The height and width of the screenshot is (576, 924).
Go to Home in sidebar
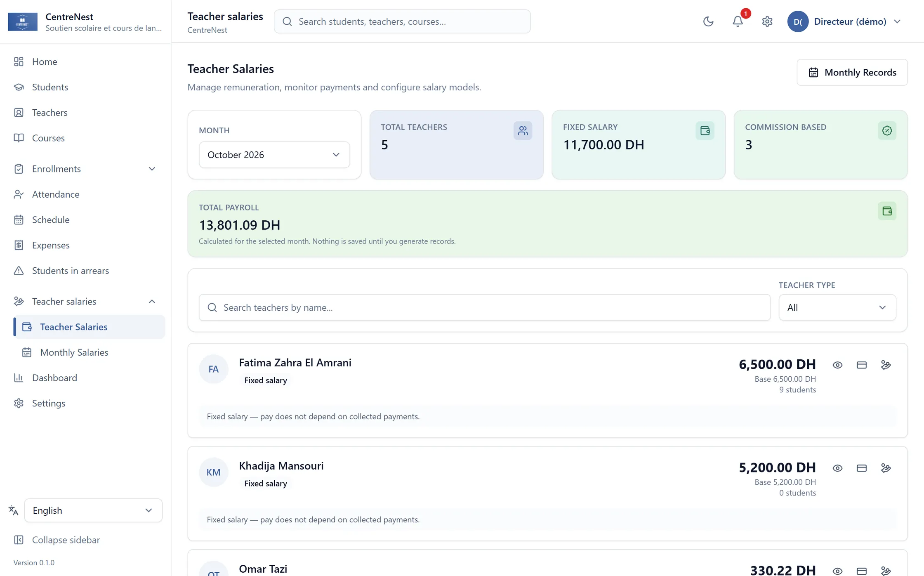click(85, 61)
